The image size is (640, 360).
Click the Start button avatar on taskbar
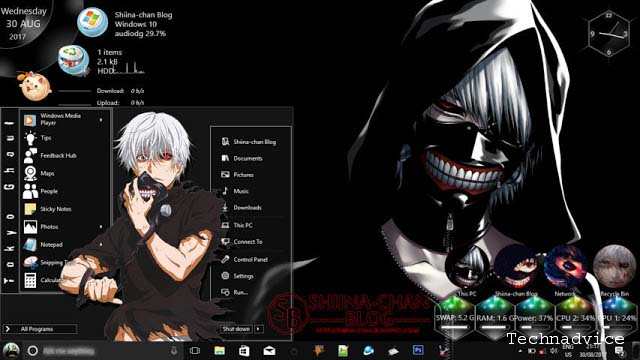point(11,351)
